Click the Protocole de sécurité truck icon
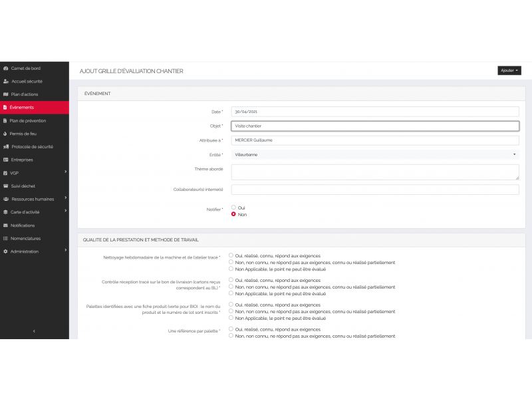 (x=6, y=147)
